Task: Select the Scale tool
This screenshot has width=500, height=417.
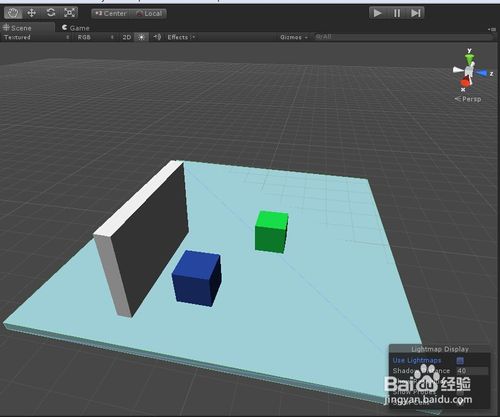Action: click(x=69, y=13)
